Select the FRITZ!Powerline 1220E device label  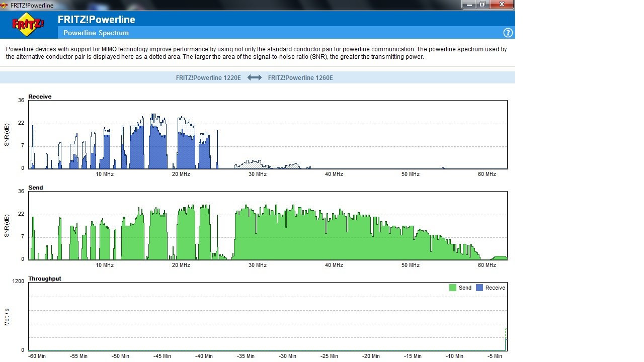click(209, 78)
